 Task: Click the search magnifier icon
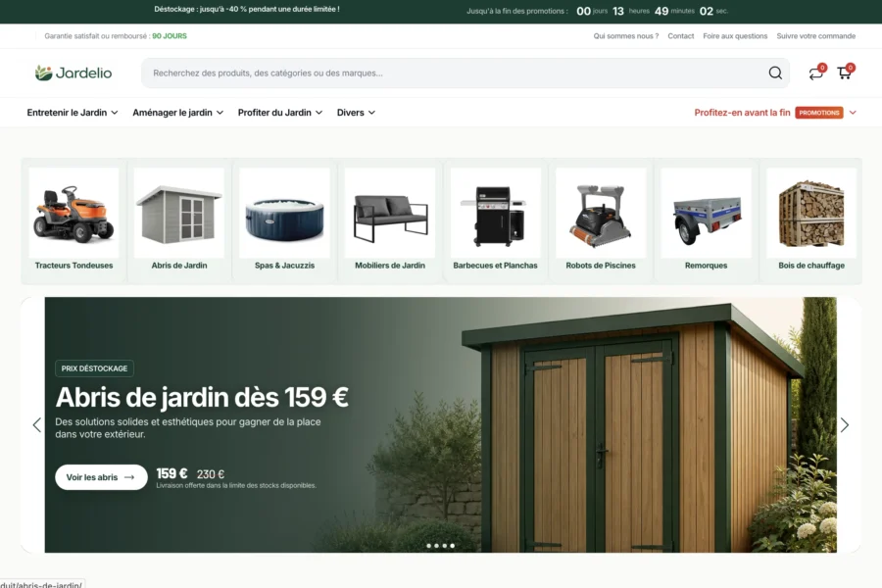[775, 73]
